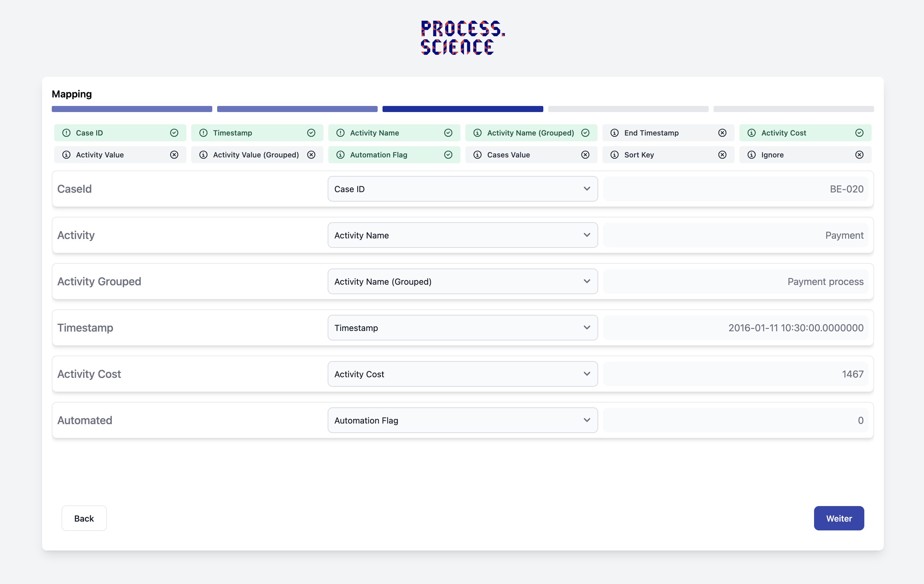
Task: Click the Weiter button
Action: tap(839, 519)
